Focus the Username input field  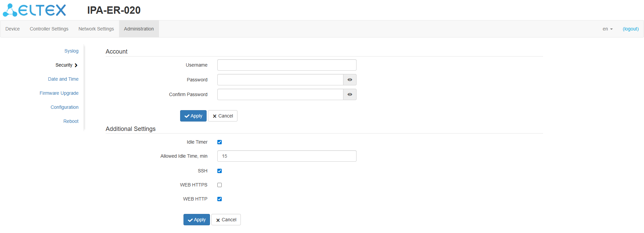click(287, 65)
